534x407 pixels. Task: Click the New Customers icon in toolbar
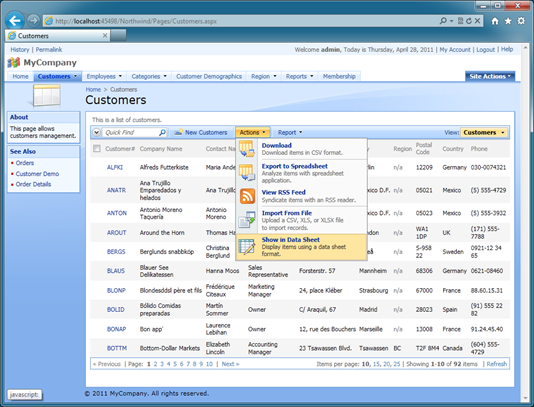pos(178,132)
